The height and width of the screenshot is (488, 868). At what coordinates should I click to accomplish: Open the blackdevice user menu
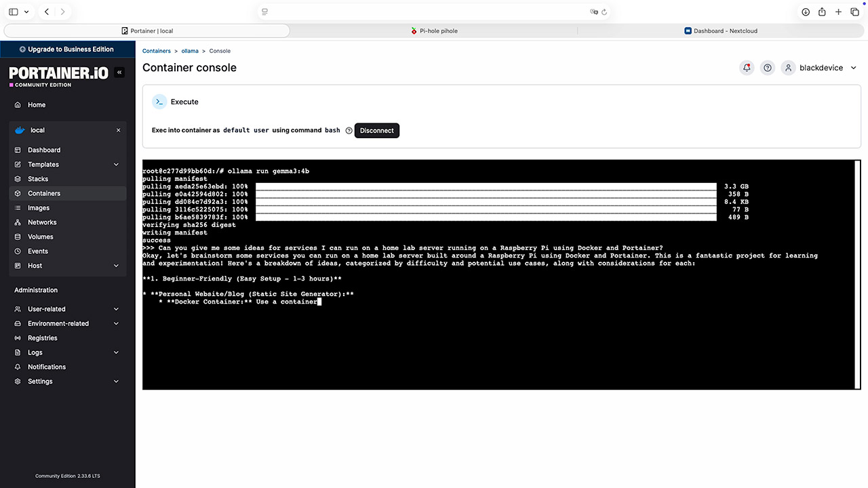tap(821, 68)
